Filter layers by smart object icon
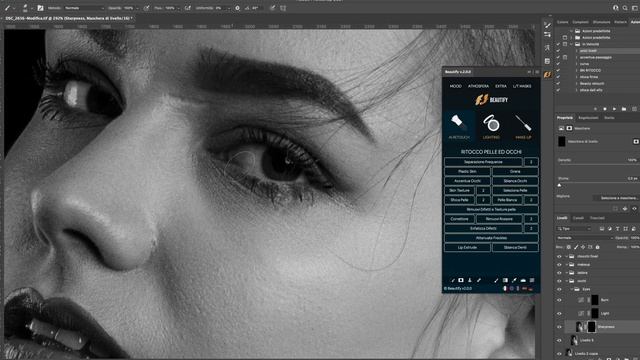Screen dimensions: 640x360 pyautogui.click(x=633, y=229)
